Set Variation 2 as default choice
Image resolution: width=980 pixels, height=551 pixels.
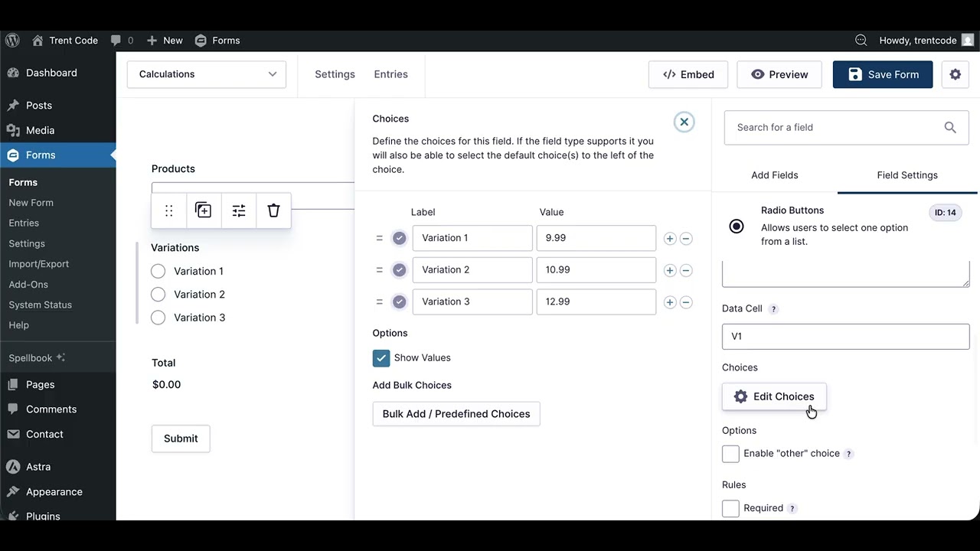(399, 270)
